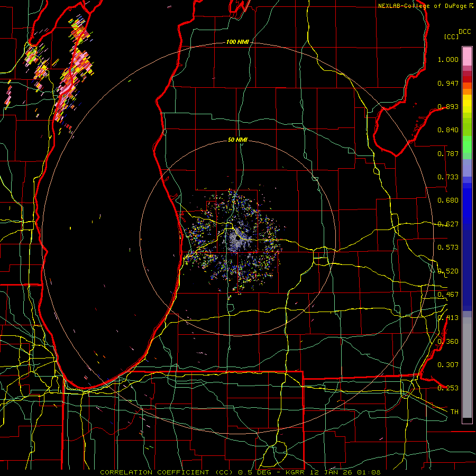Click the 0.840 legend value

click(448, 130)
